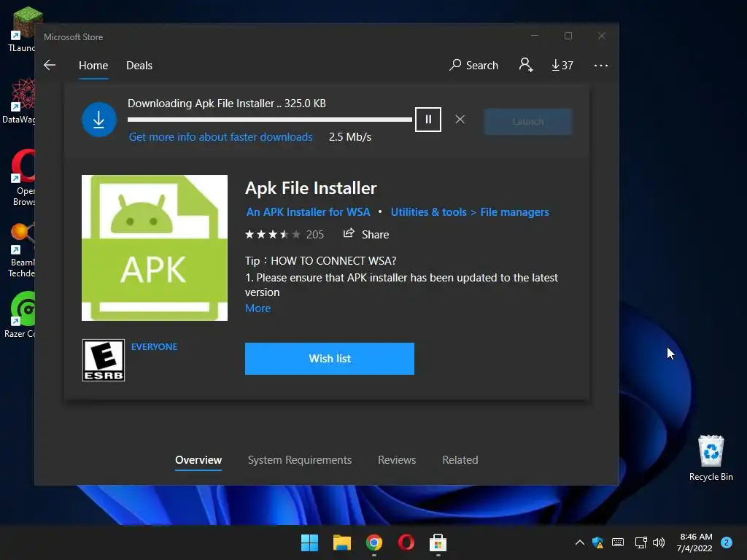This screenshot has height=560, width=747.
Task: Show hidden icons in the system tray
Action: click(x=580, y=542)
